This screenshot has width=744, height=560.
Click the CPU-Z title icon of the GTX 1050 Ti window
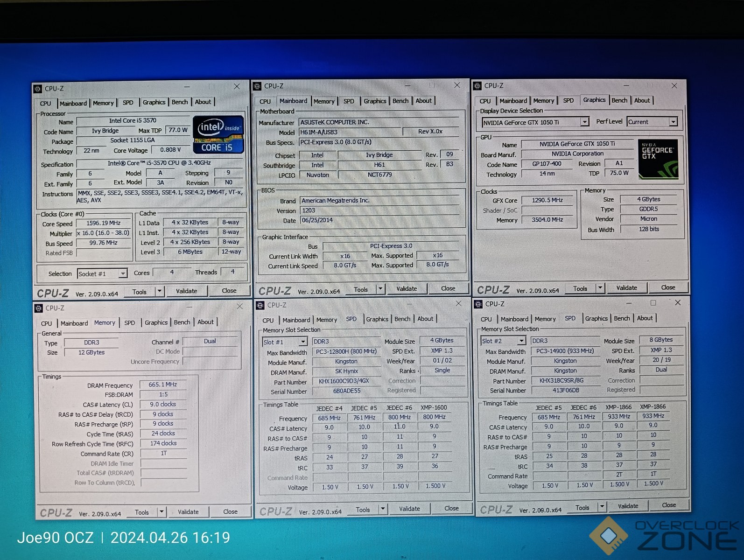[477, 86]
